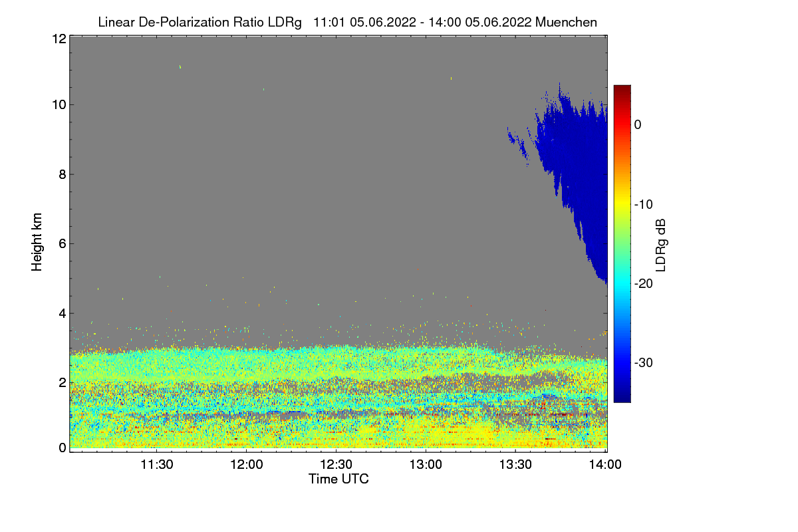Click the cyan section of the colorbar
798x532 pixels.
coord(622,283)
